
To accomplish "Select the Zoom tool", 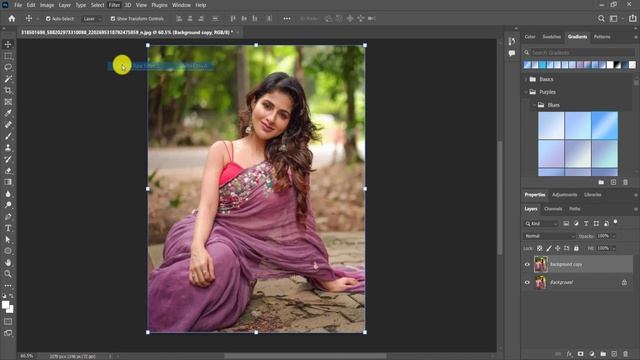I will [8, 274].
